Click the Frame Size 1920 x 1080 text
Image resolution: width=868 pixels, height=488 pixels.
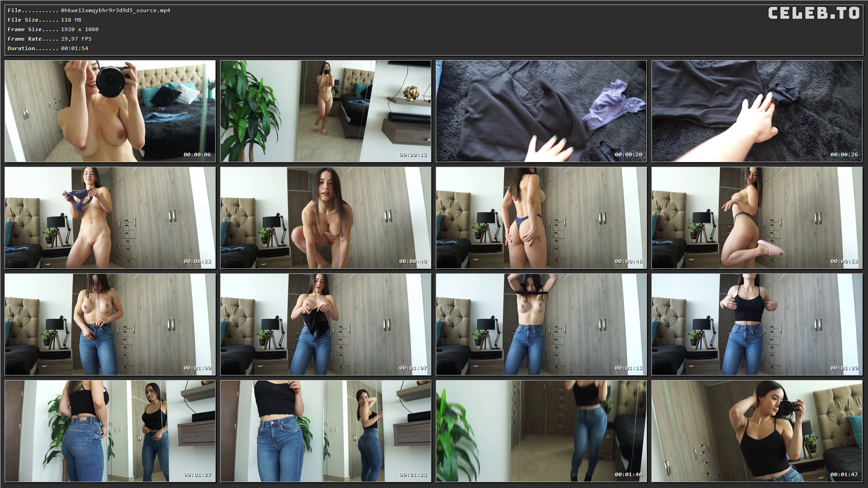(x=80, y=29)
